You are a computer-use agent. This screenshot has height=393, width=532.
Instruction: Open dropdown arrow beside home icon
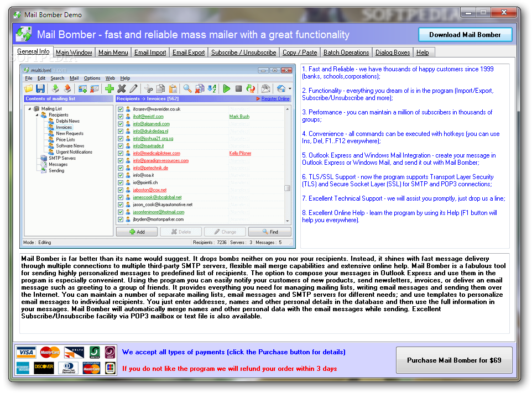point(290,89)
